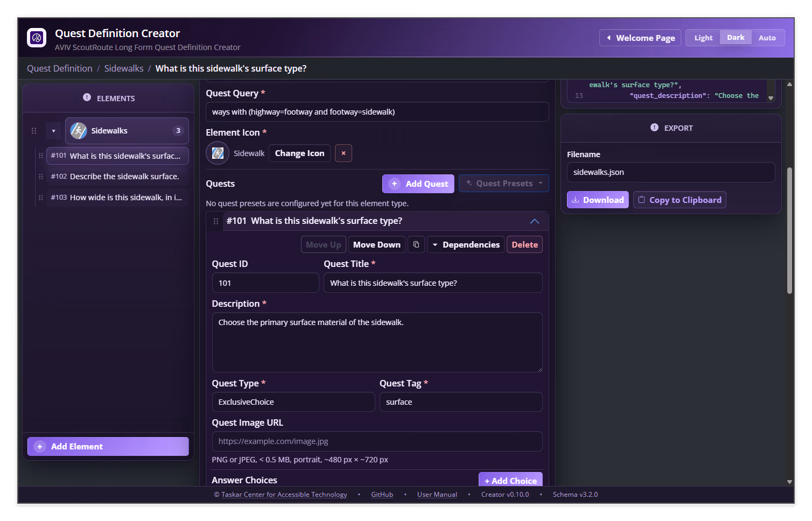Open the Quest Presets dropdown
The width and height of the screenshot is (812, 521).
click(504, 184)
